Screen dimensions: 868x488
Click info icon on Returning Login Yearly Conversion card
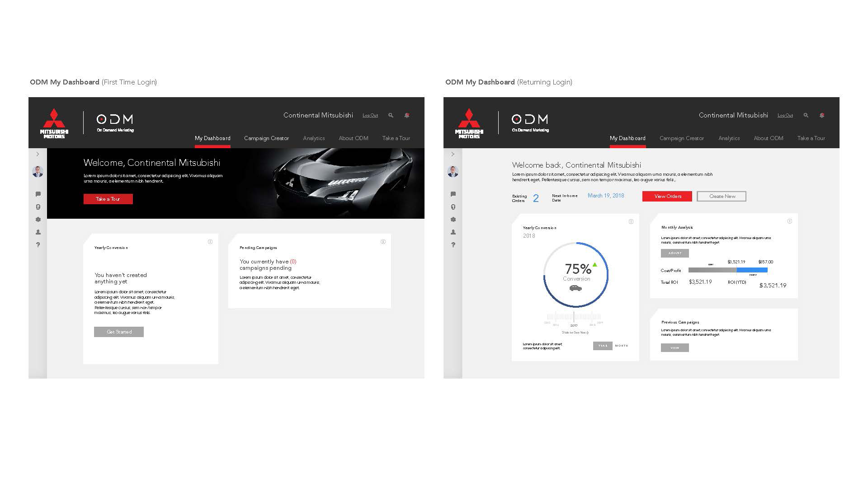[631, 221]
